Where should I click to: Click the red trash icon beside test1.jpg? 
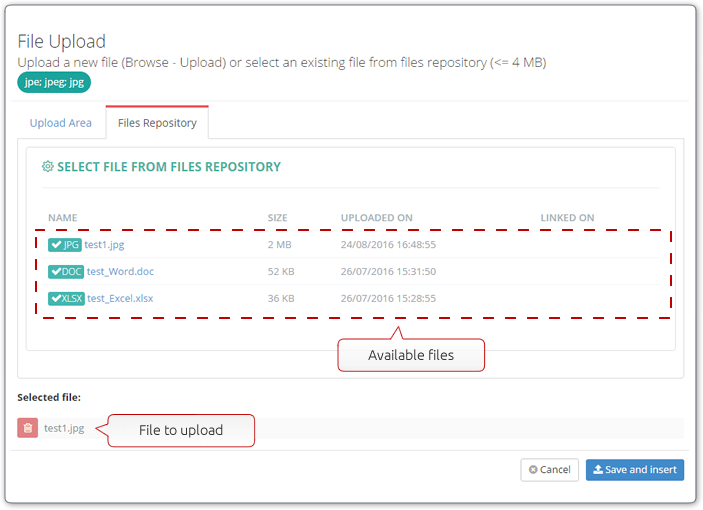tap(27, 428)
